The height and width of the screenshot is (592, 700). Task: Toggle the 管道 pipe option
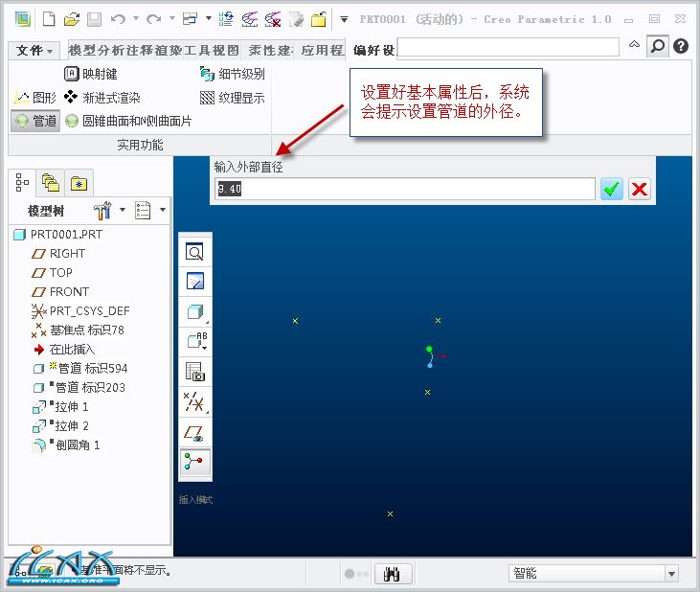35,121
